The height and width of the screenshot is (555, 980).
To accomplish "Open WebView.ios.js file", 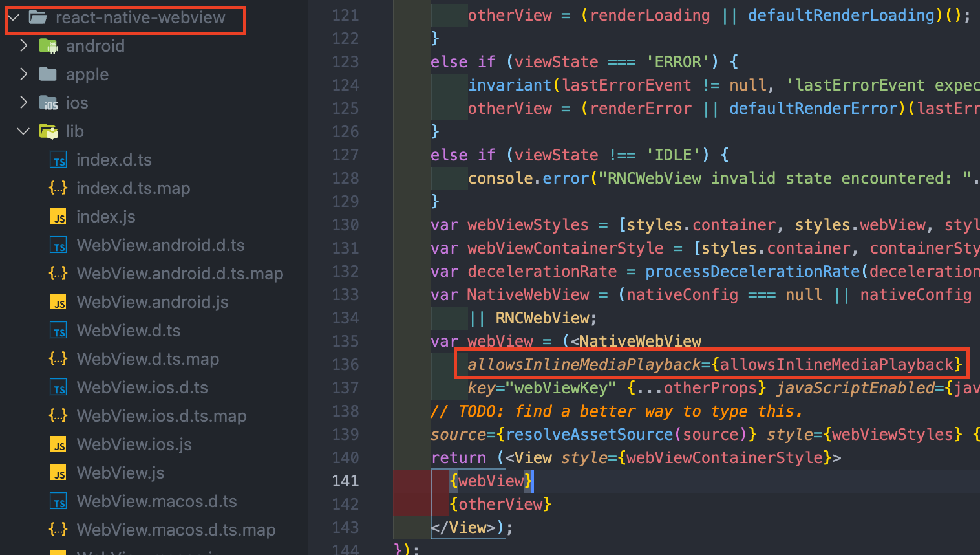I will coord(134,444).
